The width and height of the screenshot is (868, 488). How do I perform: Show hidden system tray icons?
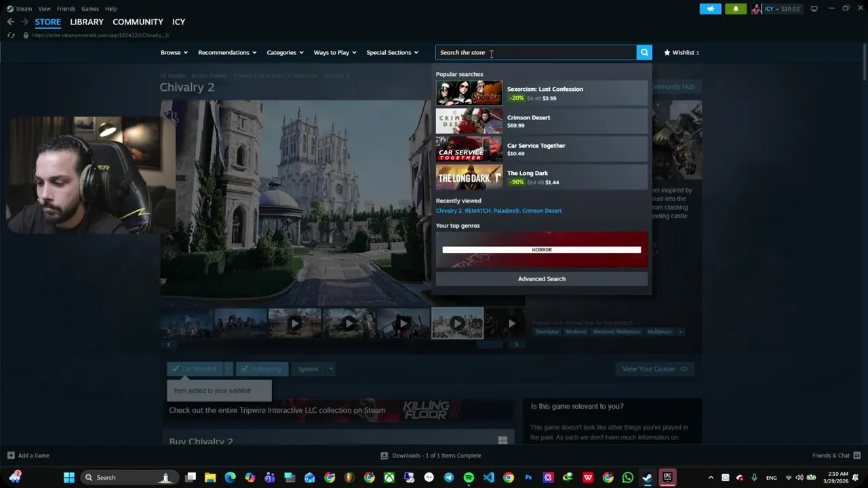(711, 478)
